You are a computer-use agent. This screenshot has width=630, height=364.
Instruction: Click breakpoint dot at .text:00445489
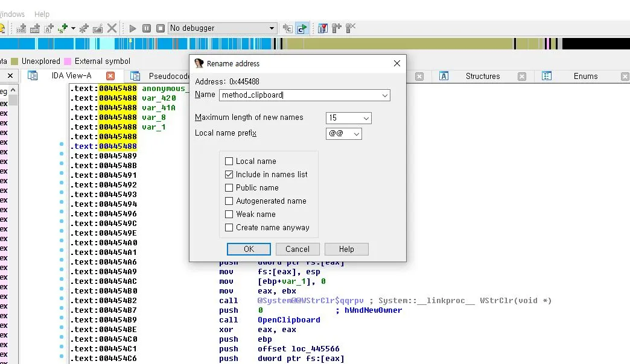click(62, 154)
